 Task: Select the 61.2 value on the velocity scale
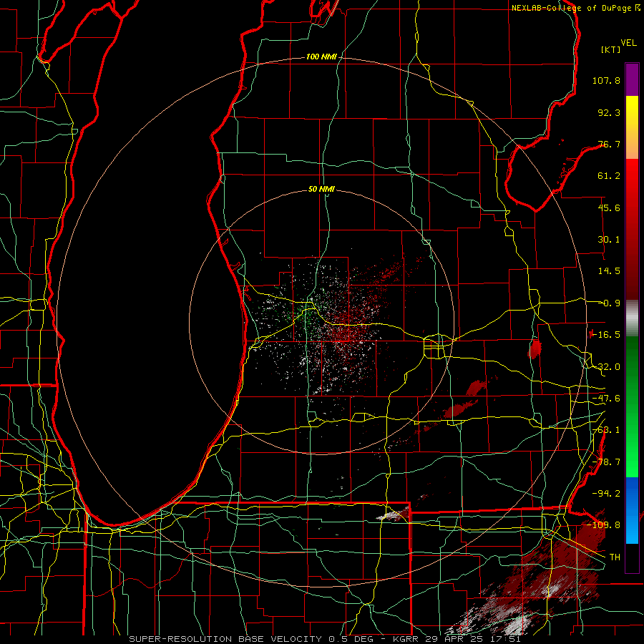click(x=609, y=176)
